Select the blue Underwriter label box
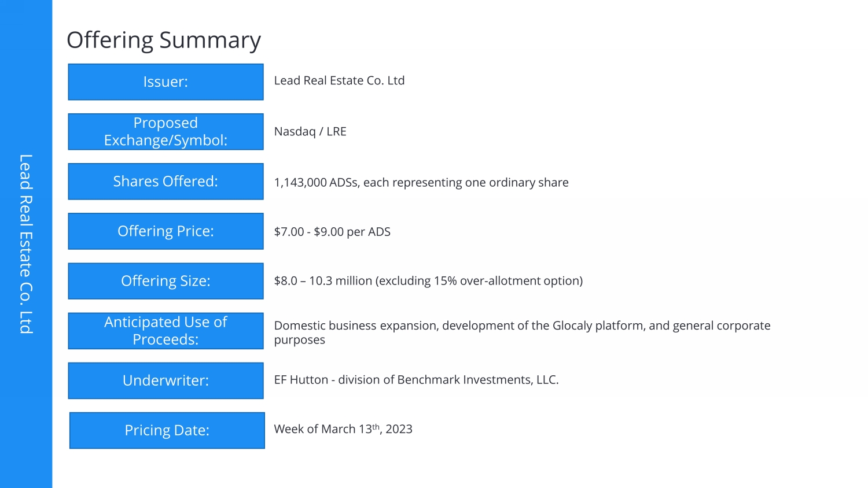This screenshot has width=868, height=488. pyautogui.click(x=165, y=380)
